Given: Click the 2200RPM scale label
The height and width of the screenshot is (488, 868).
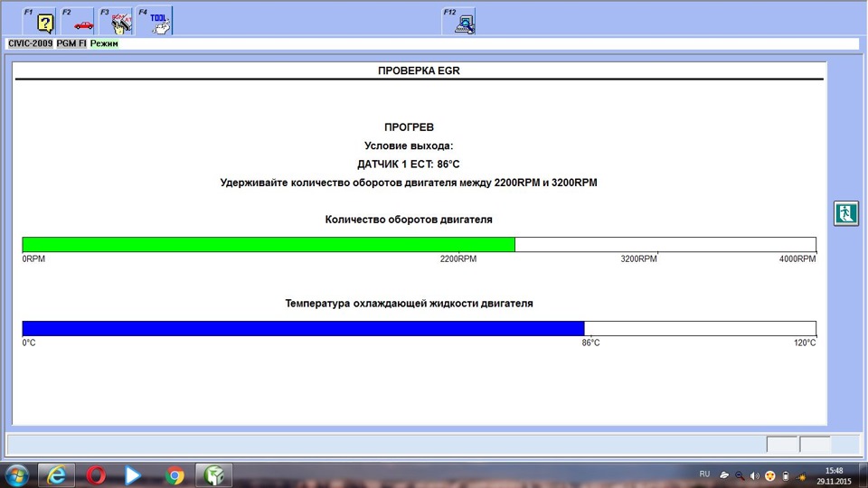Looking at the screenshot, I should 458,259.
